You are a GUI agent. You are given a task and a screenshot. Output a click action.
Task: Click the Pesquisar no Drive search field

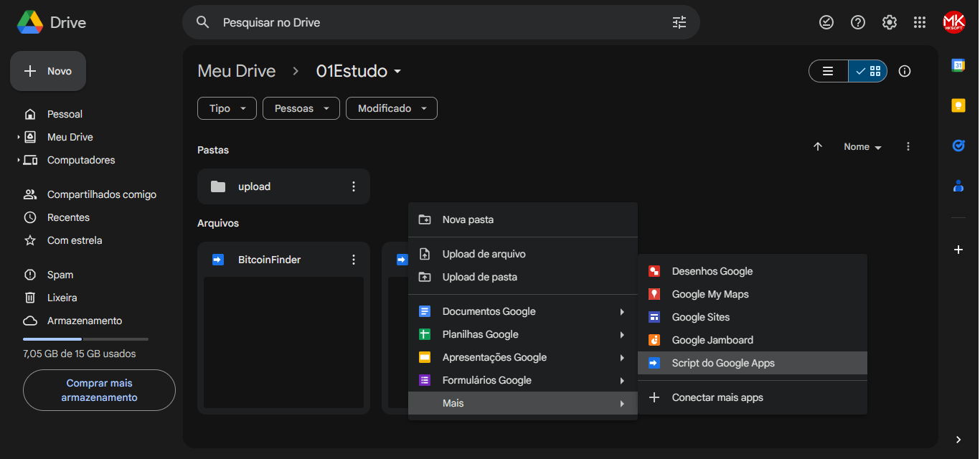point(430,22)
